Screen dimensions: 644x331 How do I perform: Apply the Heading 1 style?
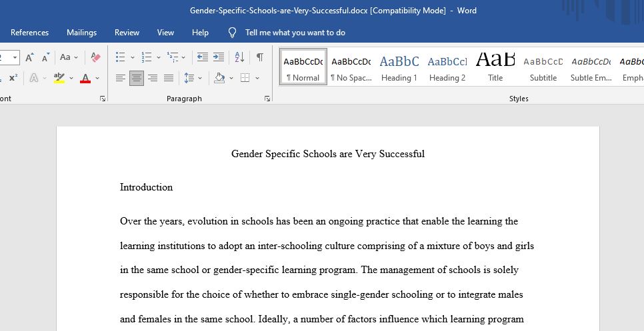(x=399, y=67)
